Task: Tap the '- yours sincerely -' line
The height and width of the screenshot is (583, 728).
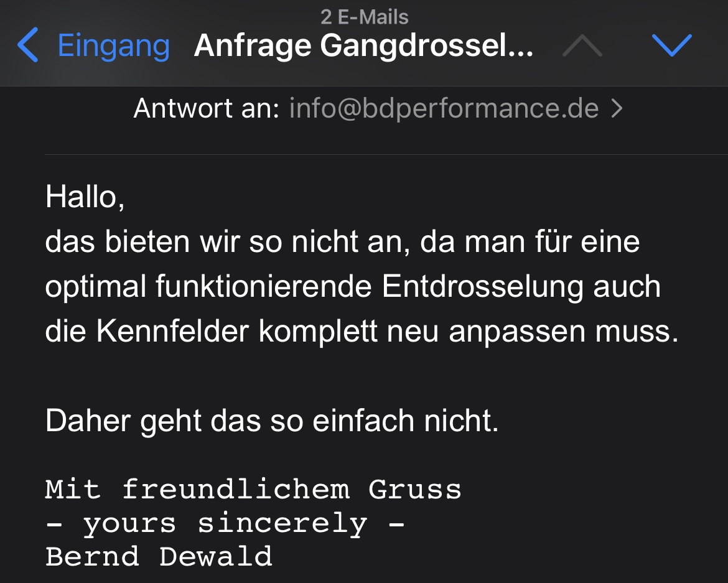Action: (225, 523)
